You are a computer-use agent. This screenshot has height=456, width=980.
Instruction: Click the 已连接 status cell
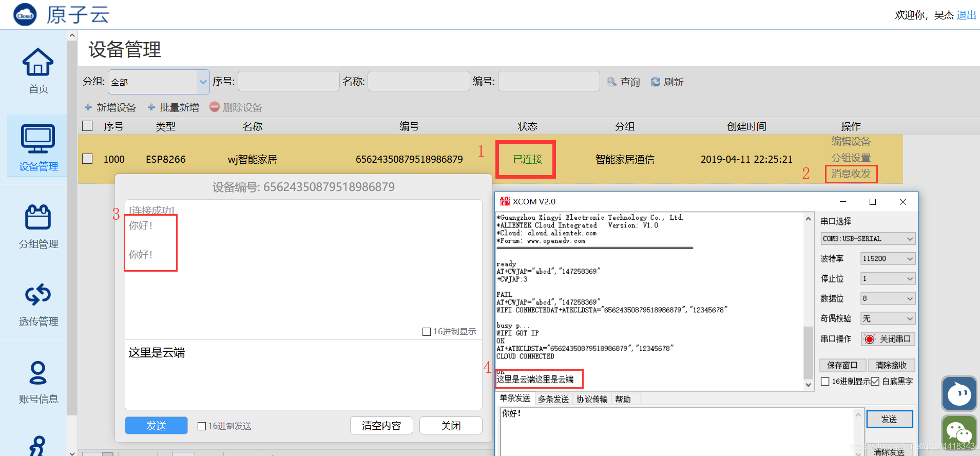click(527, 159)
